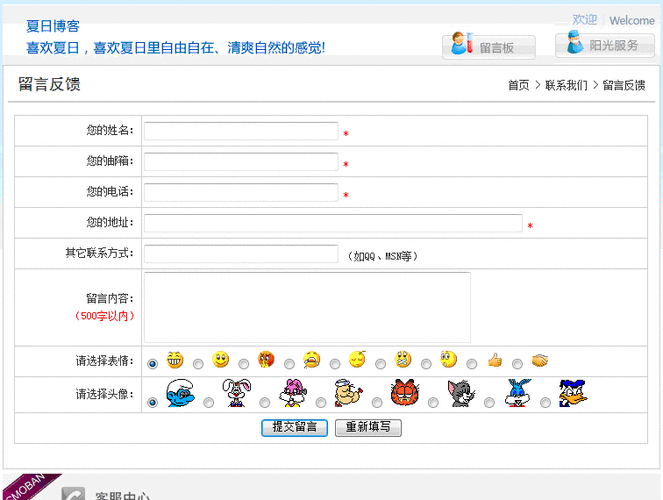663x500 pixels.
Task: Click the crying emoticon
Action: click(312, 360)
